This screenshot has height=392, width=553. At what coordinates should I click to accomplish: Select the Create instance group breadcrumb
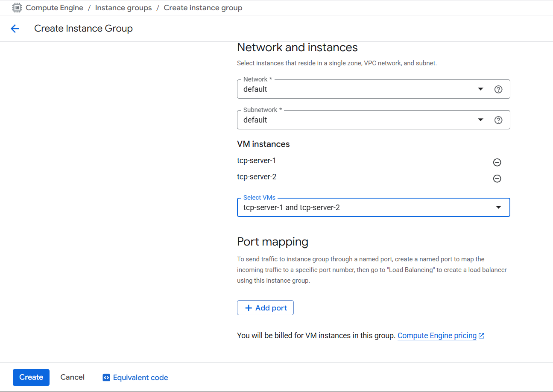coord(203,8)
